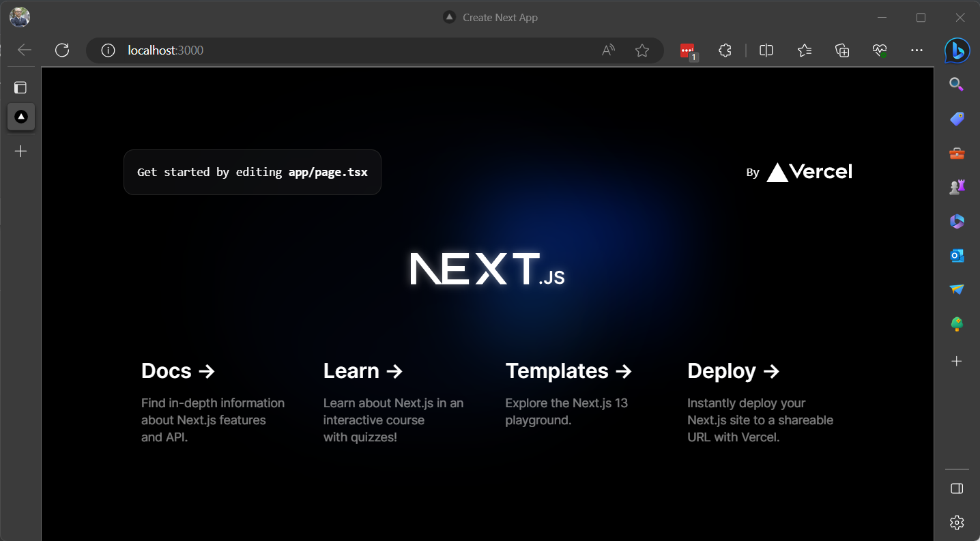This screenshot has height=541, width=980.
Task: Start Read Aloud from address bar
Action: pos(608,50)
